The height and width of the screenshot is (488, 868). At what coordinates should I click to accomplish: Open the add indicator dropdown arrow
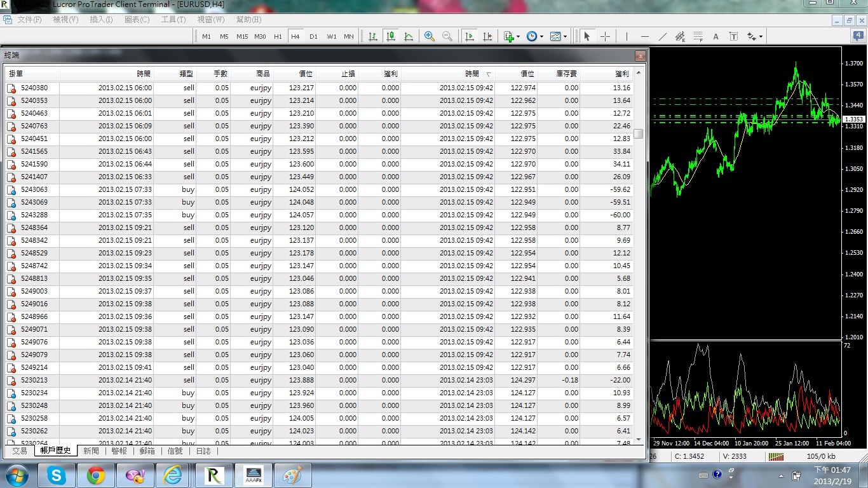519,36
